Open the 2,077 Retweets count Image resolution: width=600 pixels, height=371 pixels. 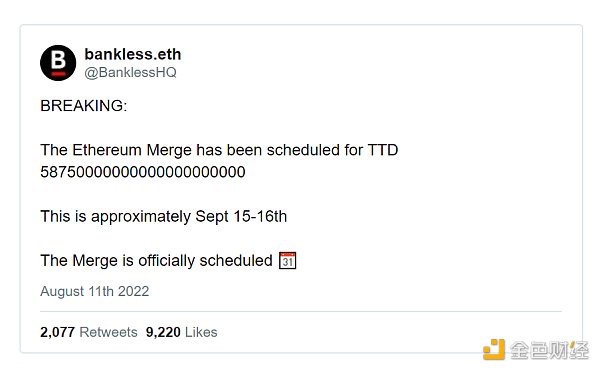[89, 332]
